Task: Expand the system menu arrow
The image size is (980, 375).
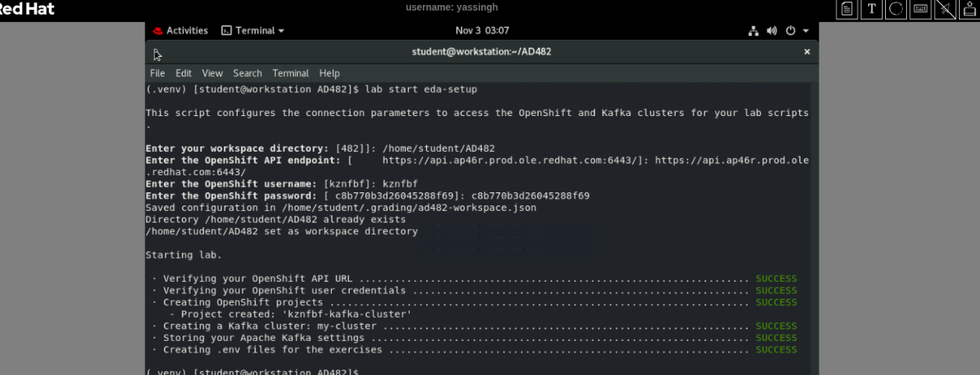Action: 806,31
